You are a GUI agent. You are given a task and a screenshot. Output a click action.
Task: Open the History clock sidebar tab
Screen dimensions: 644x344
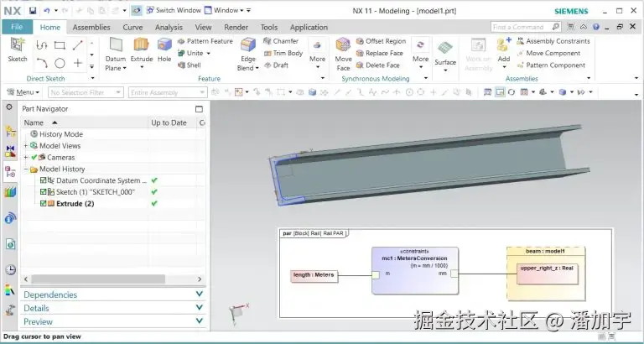click(x=10, y=270)
